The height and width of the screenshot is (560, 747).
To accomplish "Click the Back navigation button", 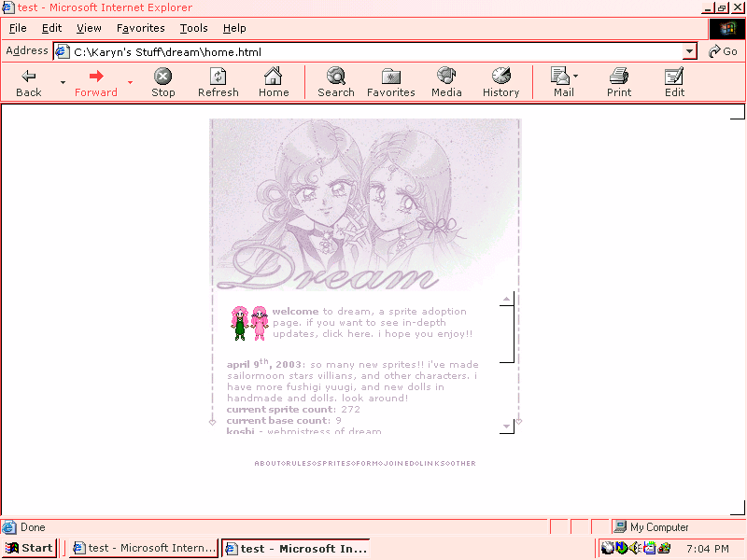I will point(29,82).
